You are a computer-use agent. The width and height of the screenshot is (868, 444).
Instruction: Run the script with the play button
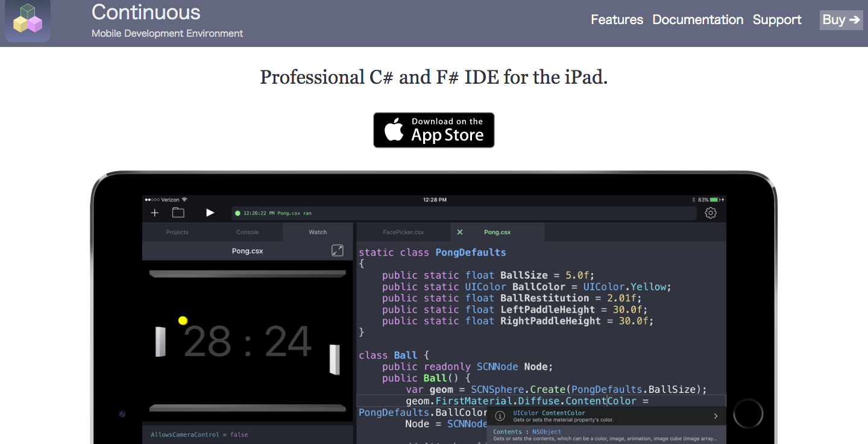click(x=210, y=213)
